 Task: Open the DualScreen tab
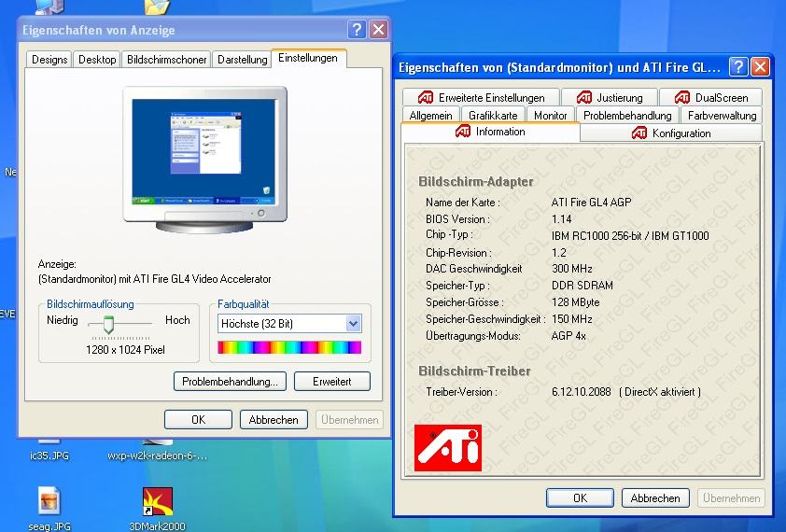coord(710,97)
